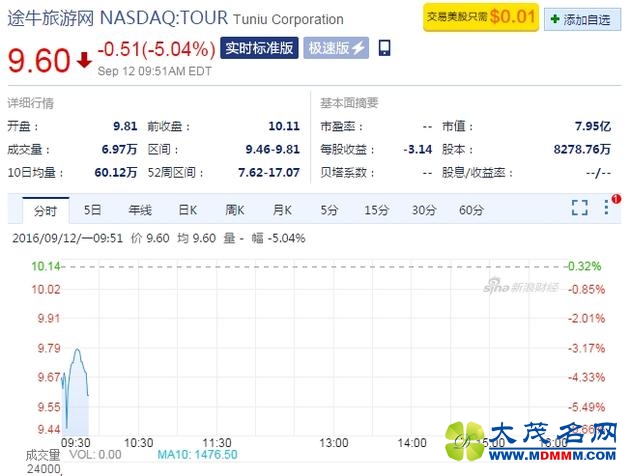Click the 股本 value 8278.76万
Viewport: 630px width, 476px height.
582,149
